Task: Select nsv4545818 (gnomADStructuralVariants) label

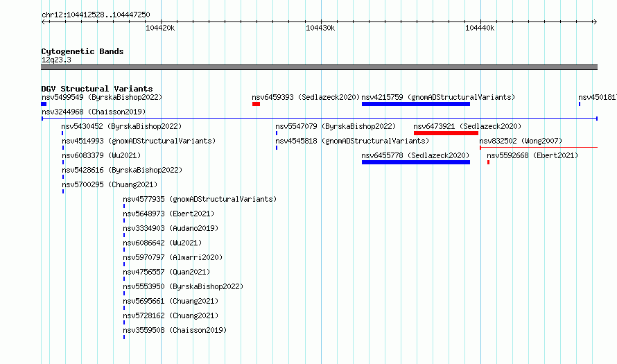Action: click(352, 141)
